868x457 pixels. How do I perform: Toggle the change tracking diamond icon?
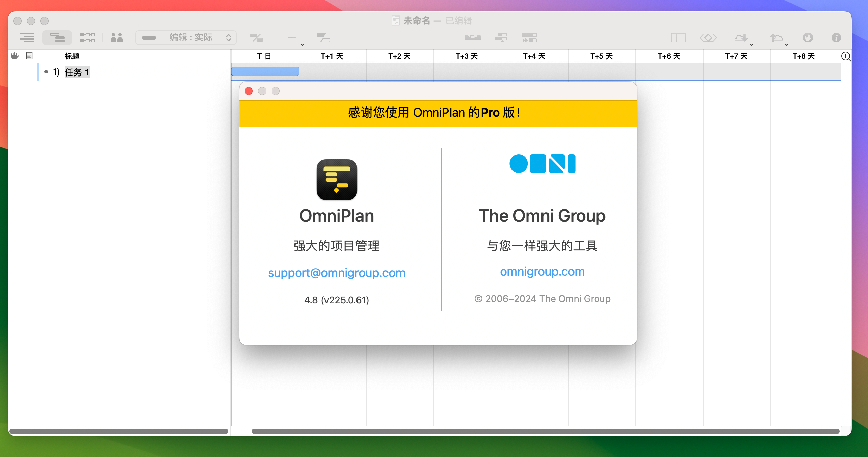(x=708, y=38)
